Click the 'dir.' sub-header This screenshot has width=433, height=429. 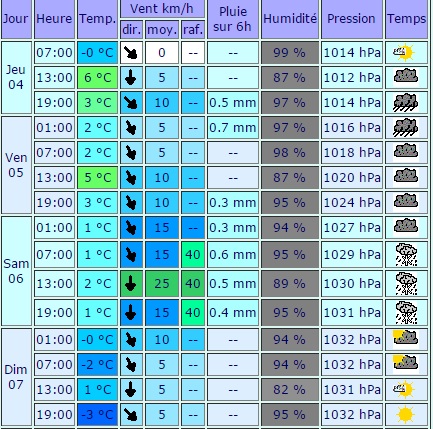pos(131,30)
